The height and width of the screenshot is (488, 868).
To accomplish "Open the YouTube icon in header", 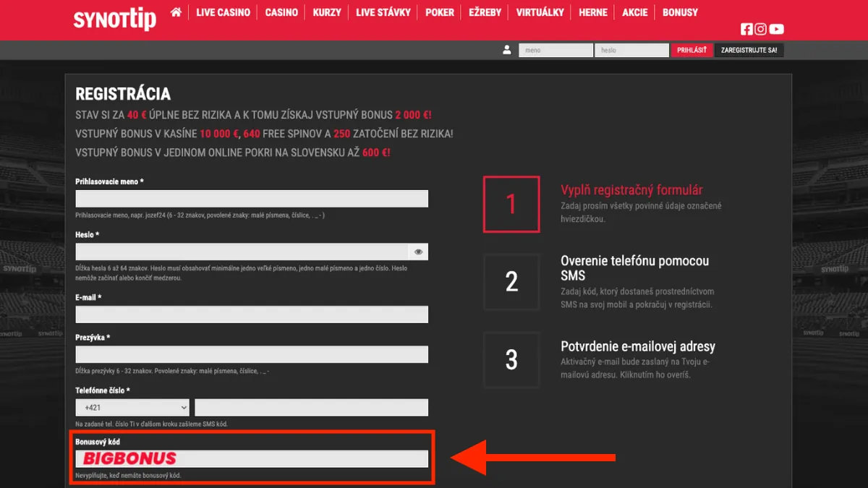I will (x=776, y=29).
